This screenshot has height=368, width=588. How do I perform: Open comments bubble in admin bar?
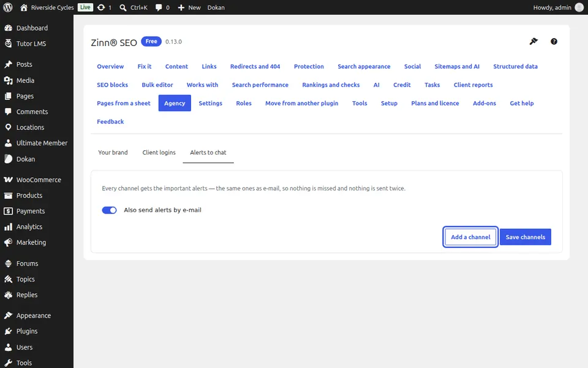pos(159,7)
